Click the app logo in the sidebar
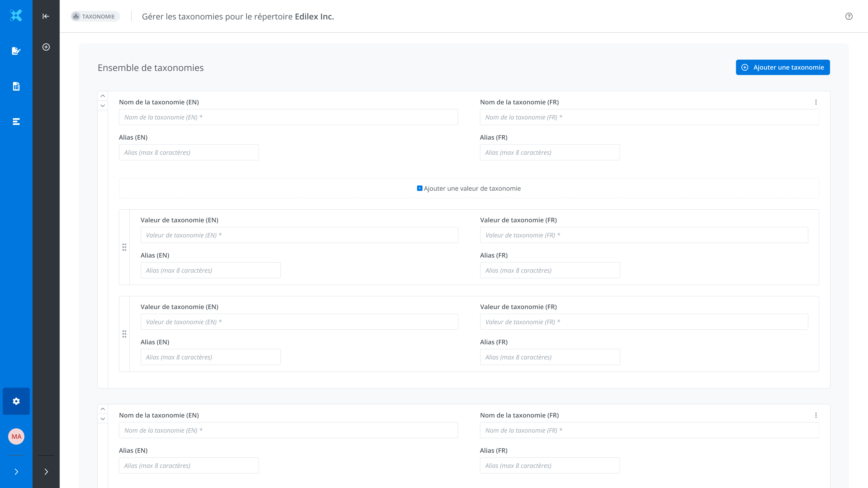 (x=16, y=16)
